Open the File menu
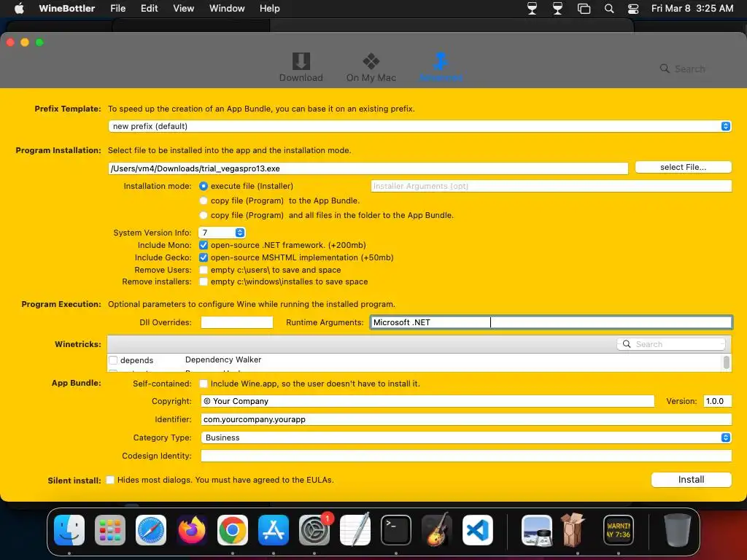The width and height of the screenshot is (747, 560). click(x=117, y=9)
